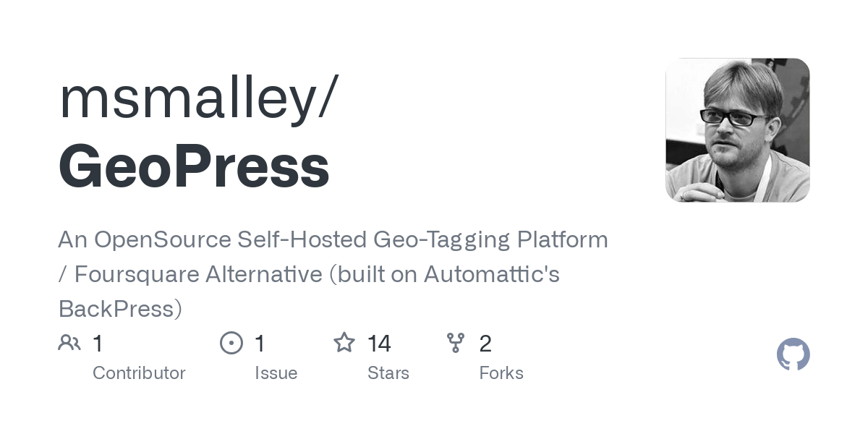The image size is (868, 434).
Task: Click the Contributor label
Action: tap(139, 373)
